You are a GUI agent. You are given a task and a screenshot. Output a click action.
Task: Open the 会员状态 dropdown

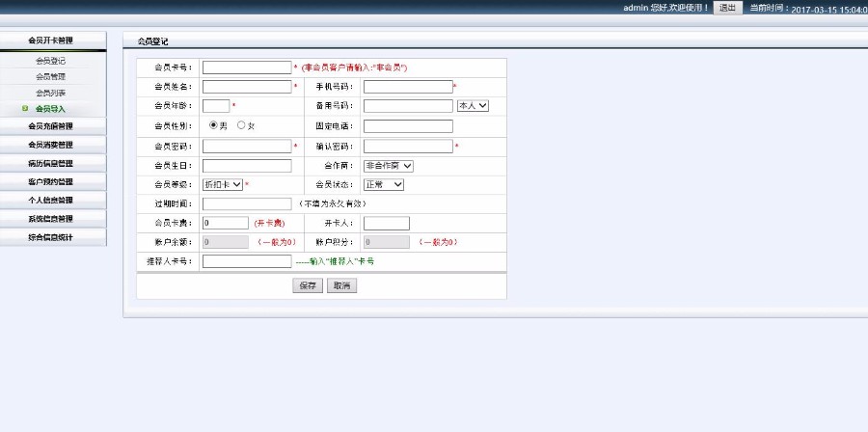coord(384,184)
